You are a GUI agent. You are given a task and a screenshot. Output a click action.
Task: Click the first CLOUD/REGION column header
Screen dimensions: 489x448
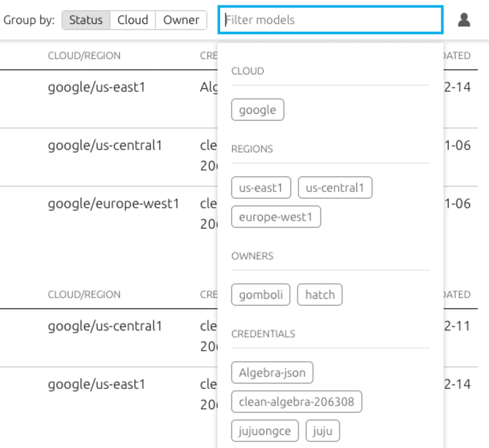[84, 56]
